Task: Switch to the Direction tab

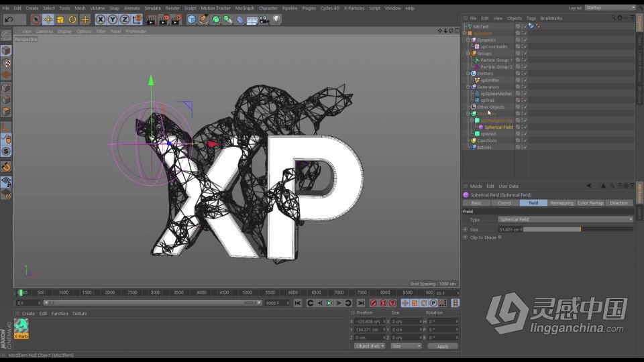Action: (619, 202)
